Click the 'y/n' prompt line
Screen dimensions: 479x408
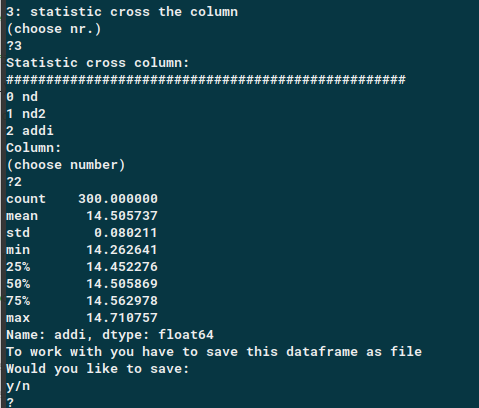[18, 386]
